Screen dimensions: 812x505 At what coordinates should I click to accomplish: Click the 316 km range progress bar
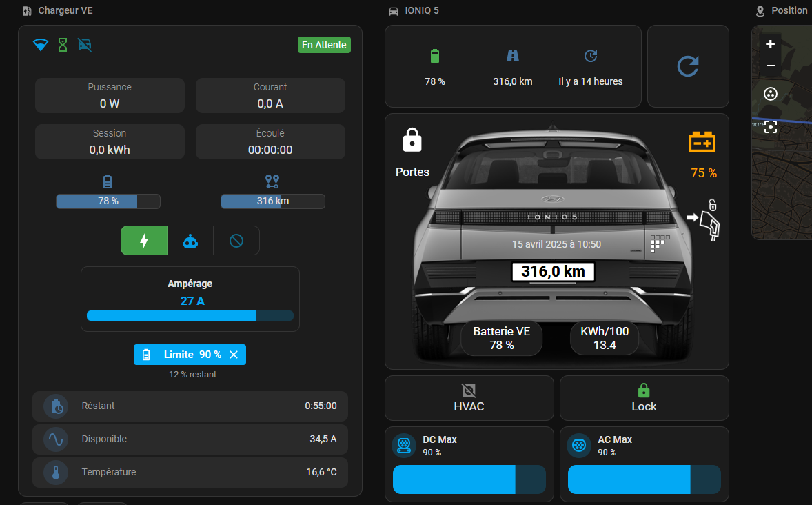click(x=273, y=201)
